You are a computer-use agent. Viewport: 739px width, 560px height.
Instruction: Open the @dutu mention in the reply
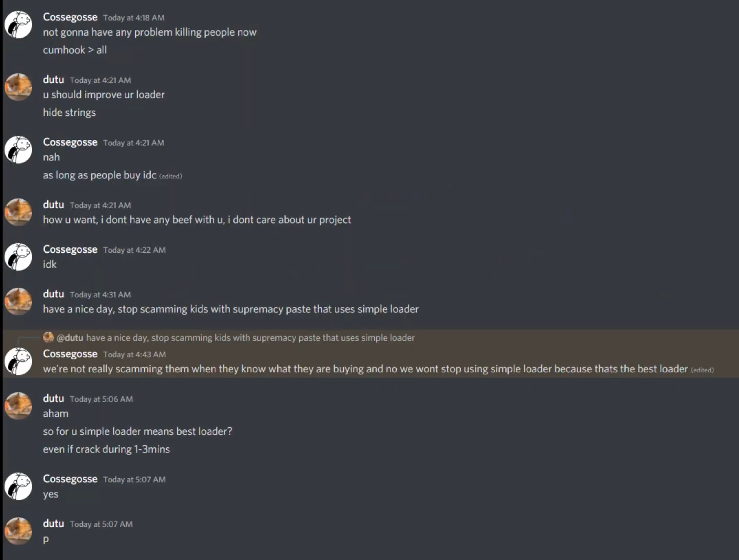pos(70,338)
